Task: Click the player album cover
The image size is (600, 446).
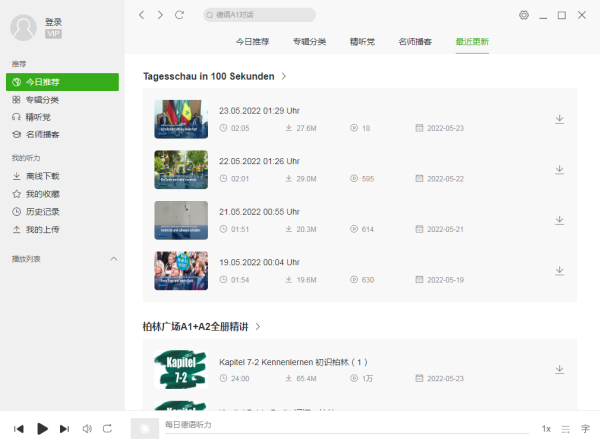Action: tap(145, 428)
